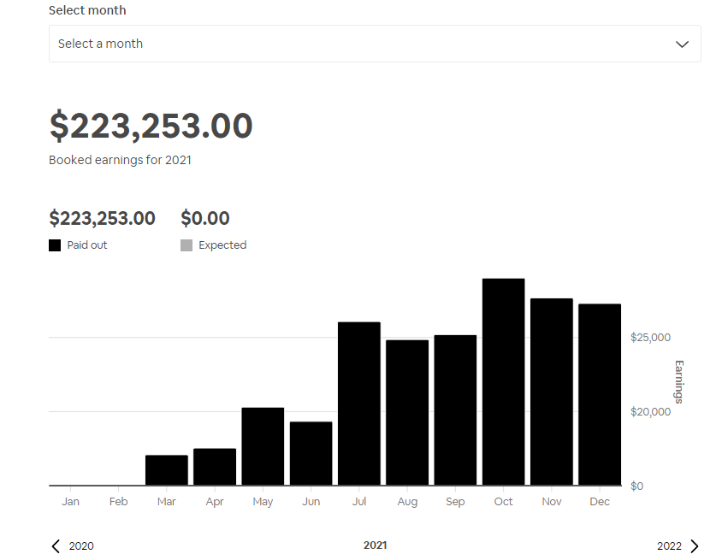Click the September bar in chart
The height and width of the screenshot is (560, 728).
455,410
